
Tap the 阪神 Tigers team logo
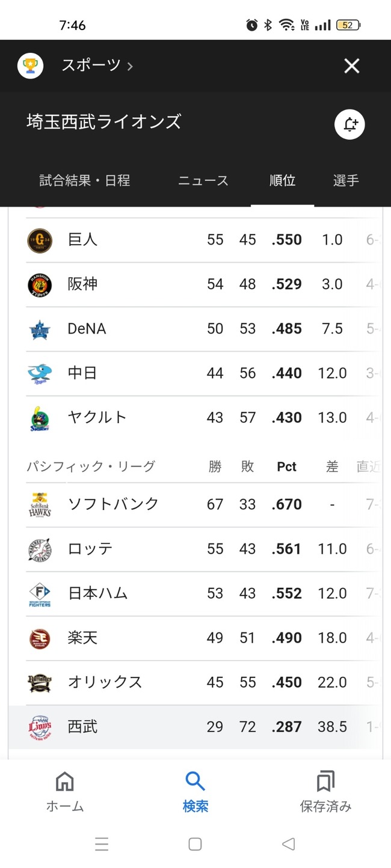(40, 285)
